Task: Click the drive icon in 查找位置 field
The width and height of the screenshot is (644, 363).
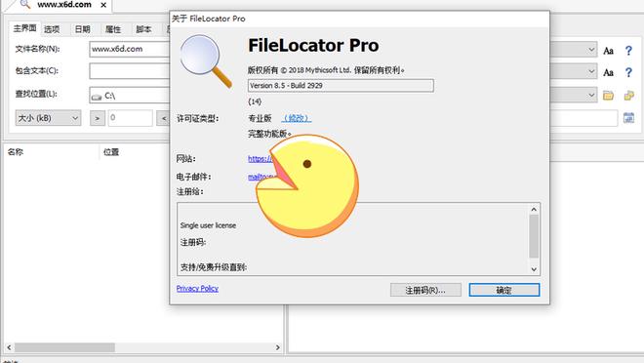Action: [x=97, y=97]
